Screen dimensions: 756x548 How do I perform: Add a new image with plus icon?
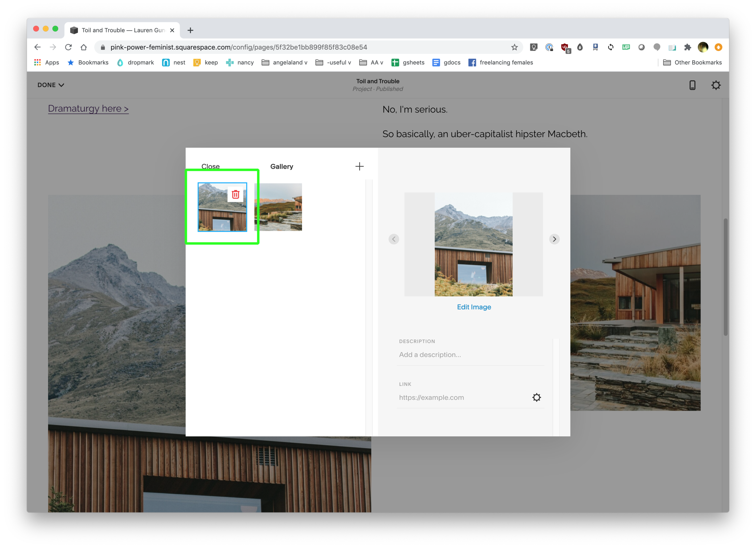tap(359, 166)
